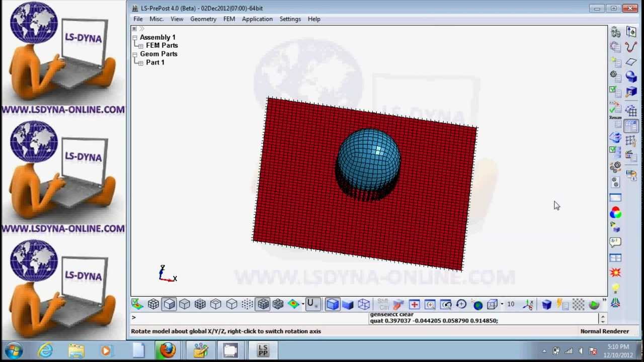Click the feature line cube icon
This screenshot has width=644, height=362.
(216, 304)
